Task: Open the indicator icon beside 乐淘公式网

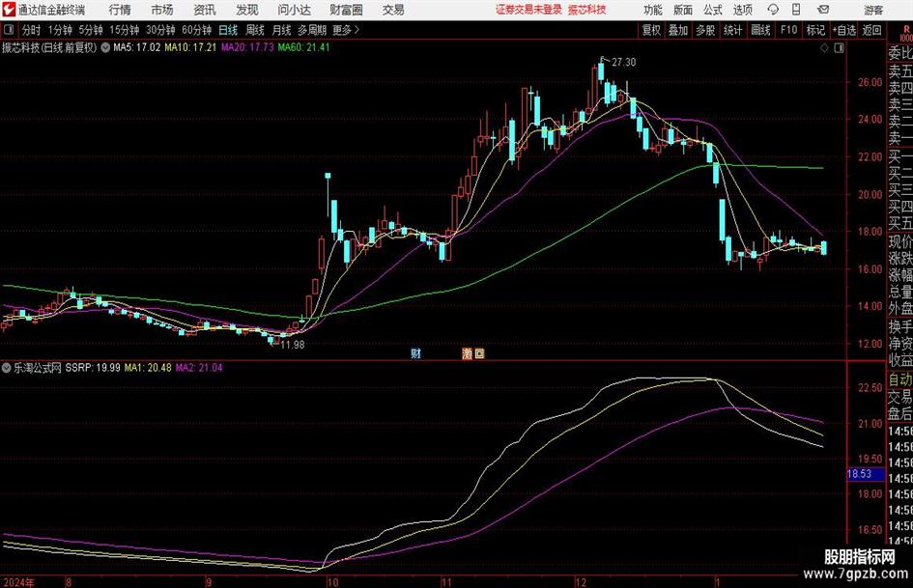Action: tap(7, 367)
